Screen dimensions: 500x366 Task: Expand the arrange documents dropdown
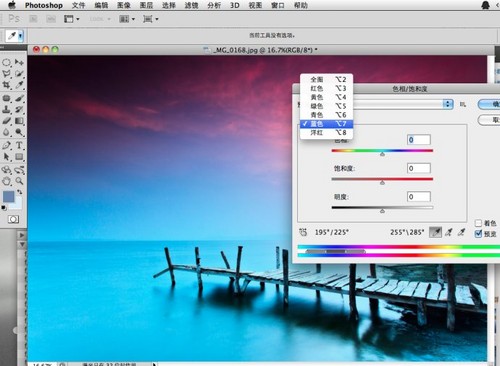128,19
